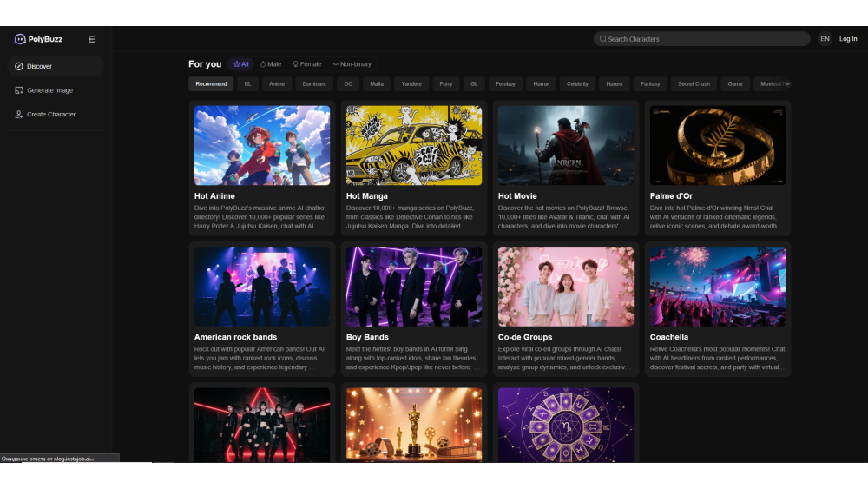Select the Female gender filter

tap(307, 64)
